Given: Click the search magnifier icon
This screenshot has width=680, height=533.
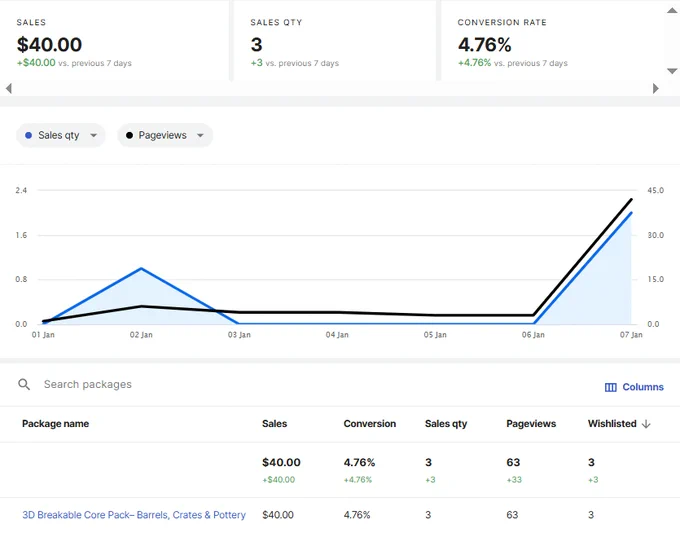Looking at the screenshot, I should 24,384.
